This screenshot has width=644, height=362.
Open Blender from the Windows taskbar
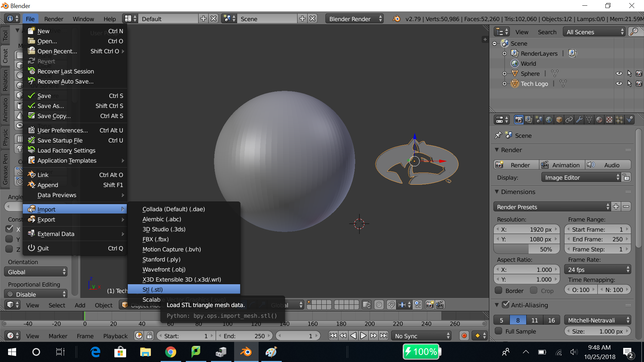tap(246, 352)
